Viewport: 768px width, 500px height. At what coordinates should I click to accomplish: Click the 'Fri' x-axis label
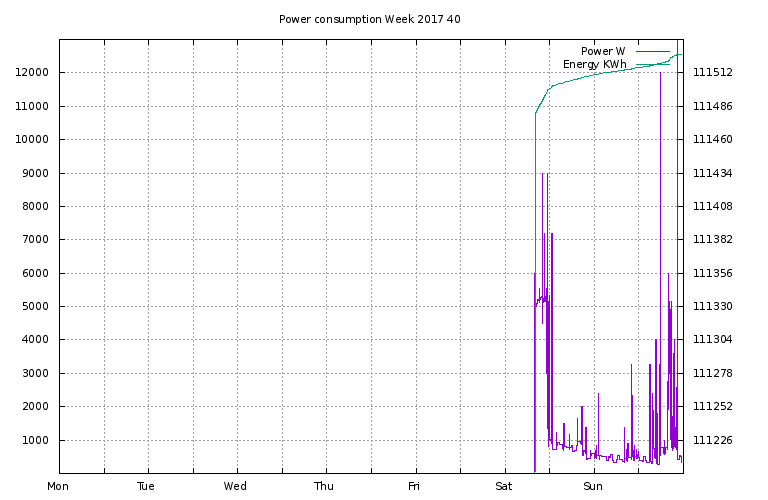414,486
